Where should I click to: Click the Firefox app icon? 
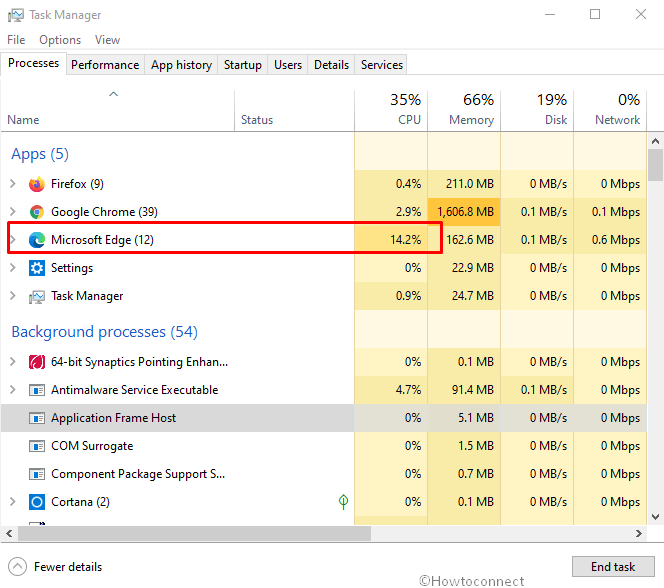(x=37, y=184)
